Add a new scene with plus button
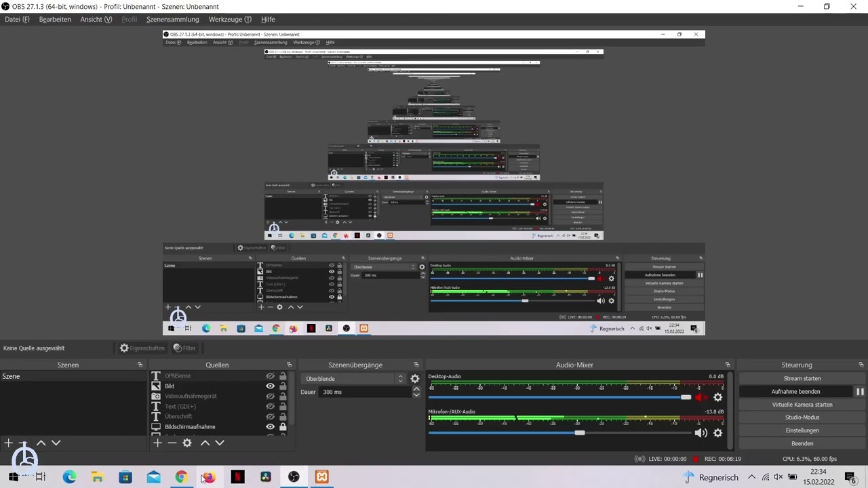Viewport: 868px width, 488px height. tap(8, 443)
